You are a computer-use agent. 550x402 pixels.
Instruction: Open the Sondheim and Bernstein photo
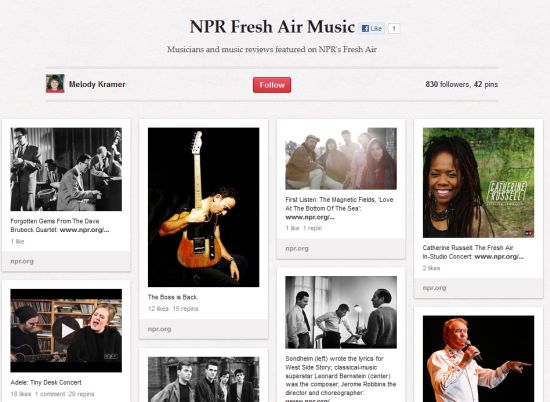coord(341,312)
